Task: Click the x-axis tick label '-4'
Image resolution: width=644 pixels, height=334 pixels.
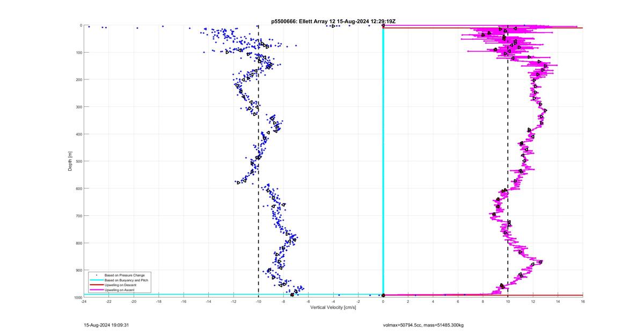Action: tap(333, 301)
